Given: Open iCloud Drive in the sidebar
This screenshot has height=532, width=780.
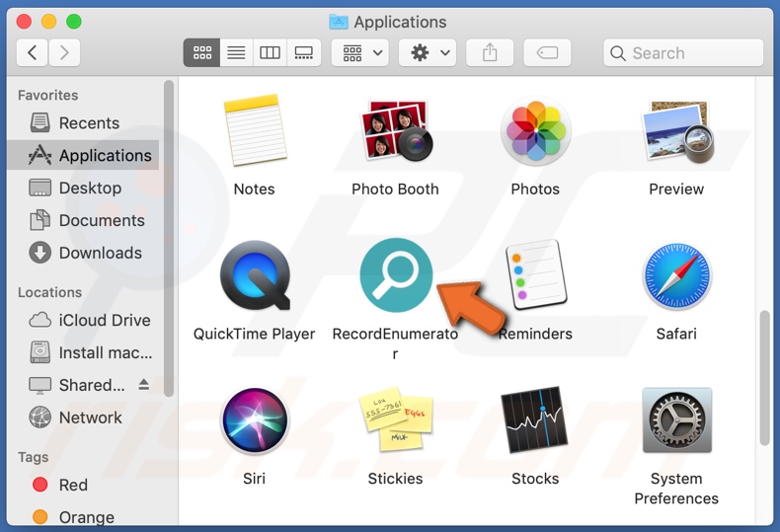Looking at the screenshot, I should point(85,320).
